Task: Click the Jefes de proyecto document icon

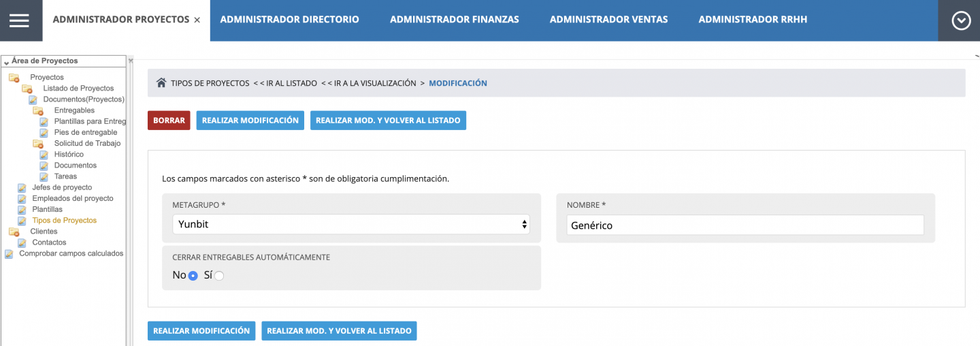Action: pos(22,188)
